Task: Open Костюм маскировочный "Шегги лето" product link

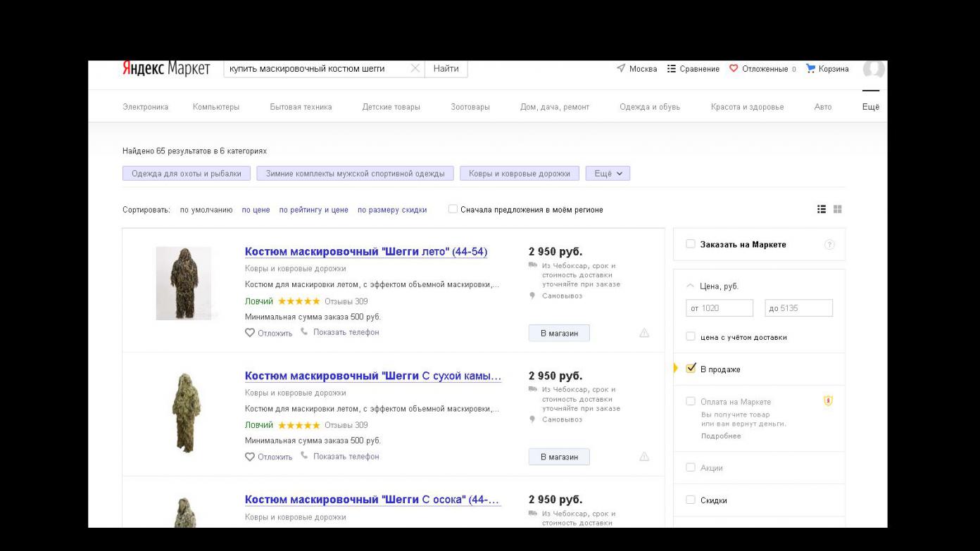Action: [365, 252]
